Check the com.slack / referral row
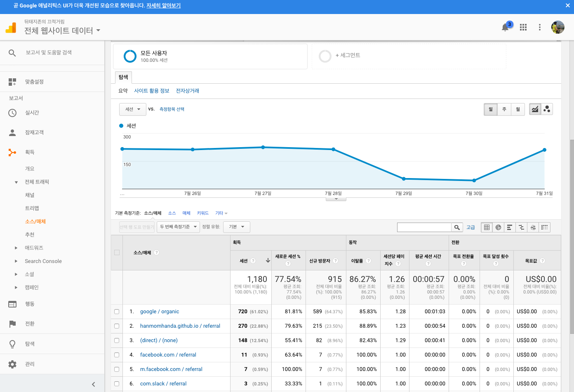574x392 pixels. point(117,384)
